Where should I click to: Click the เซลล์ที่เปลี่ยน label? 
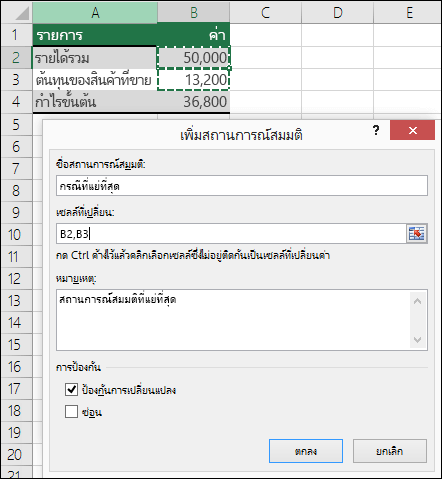click(x=85, y=212)
